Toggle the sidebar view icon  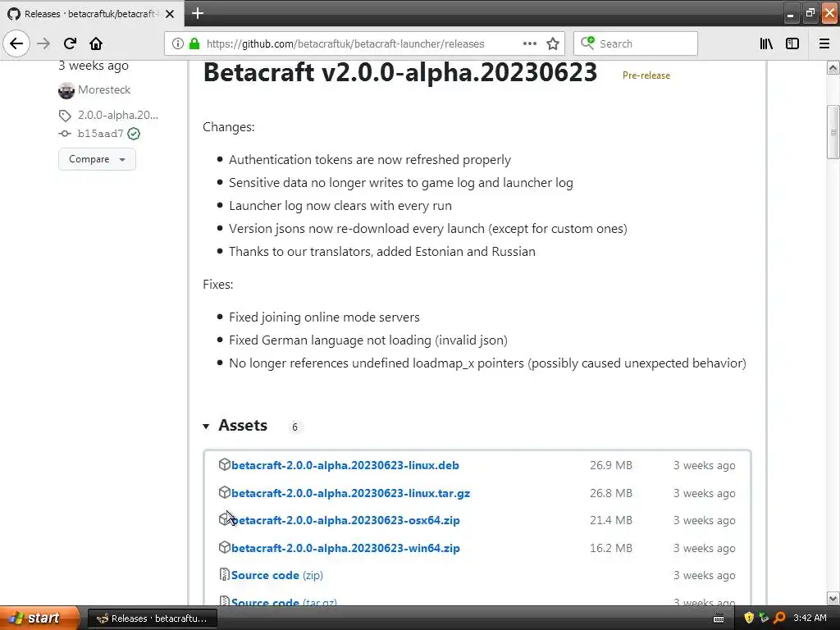tap(792, 43)
